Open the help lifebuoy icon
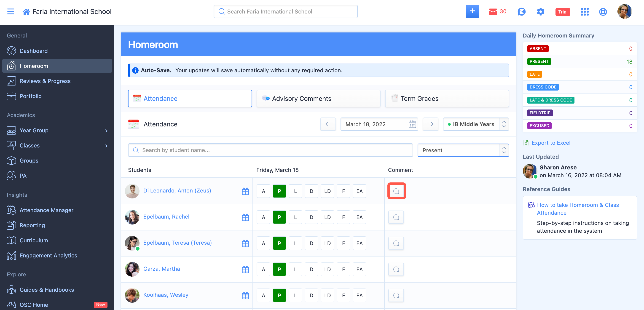 pos(603,12)
